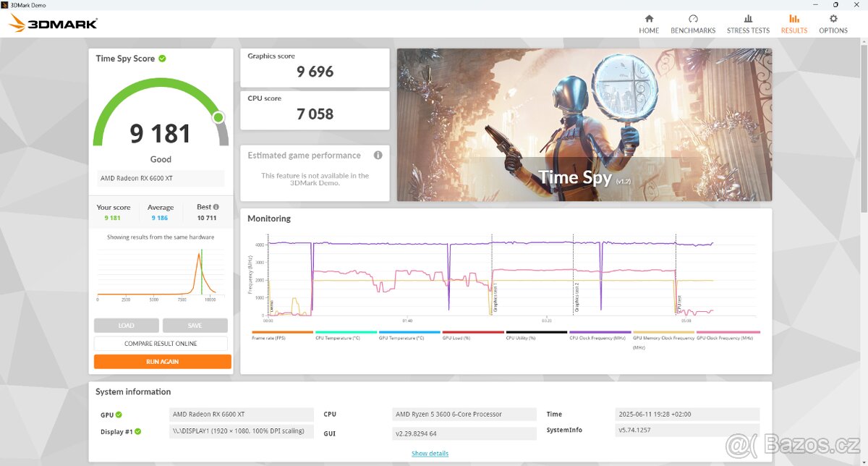Screen dimensions: 868x466
Task: Click the 3DMark logo
Action: point(51,22)
